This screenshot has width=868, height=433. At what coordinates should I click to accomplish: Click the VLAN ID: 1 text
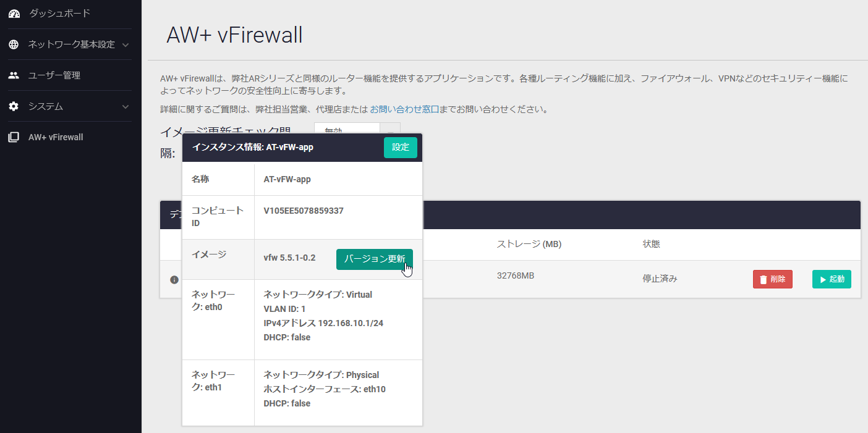[285, 309]
